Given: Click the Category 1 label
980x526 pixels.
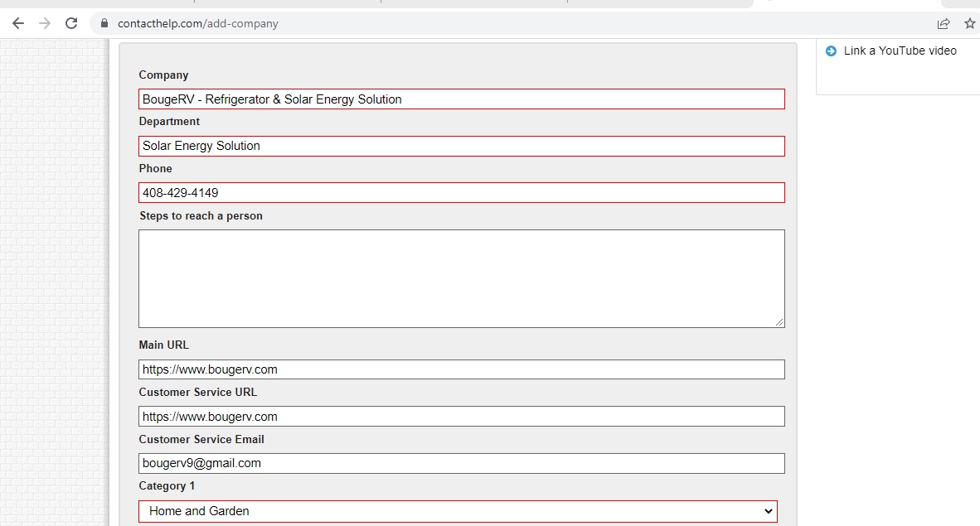Looking at the screenshot, I should pyautogui.click(x=167, y=486).
